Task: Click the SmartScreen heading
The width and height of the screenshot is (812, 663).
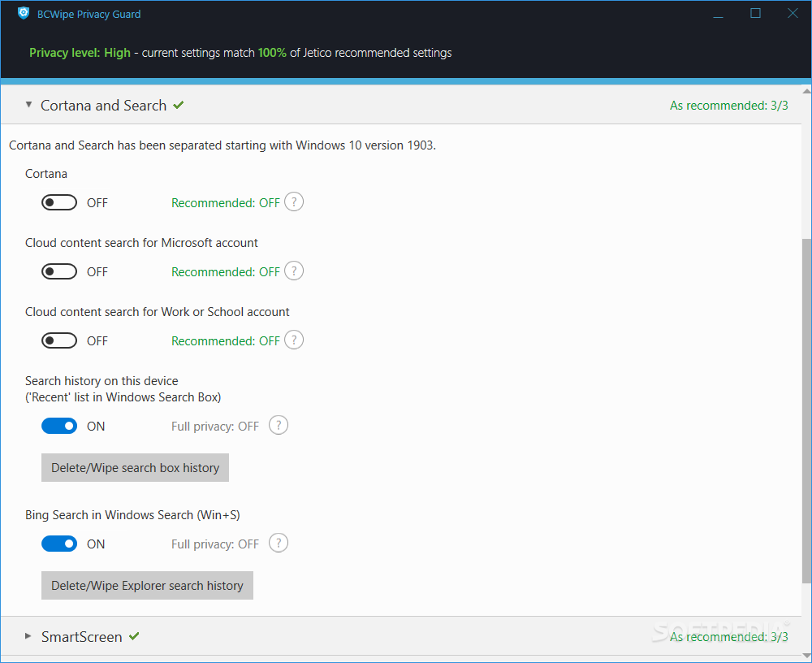Action: click(x=82, y=636)
